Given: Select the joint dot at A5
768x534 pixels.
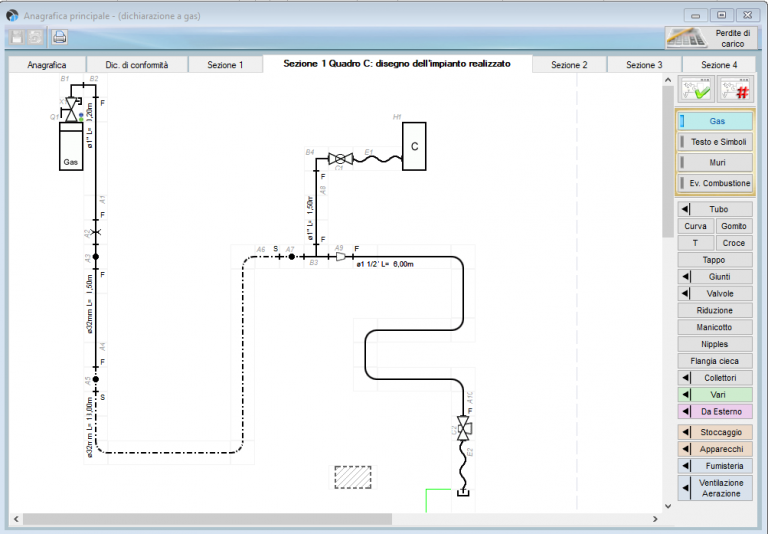Looking at the screenshot, I should 96,379.
